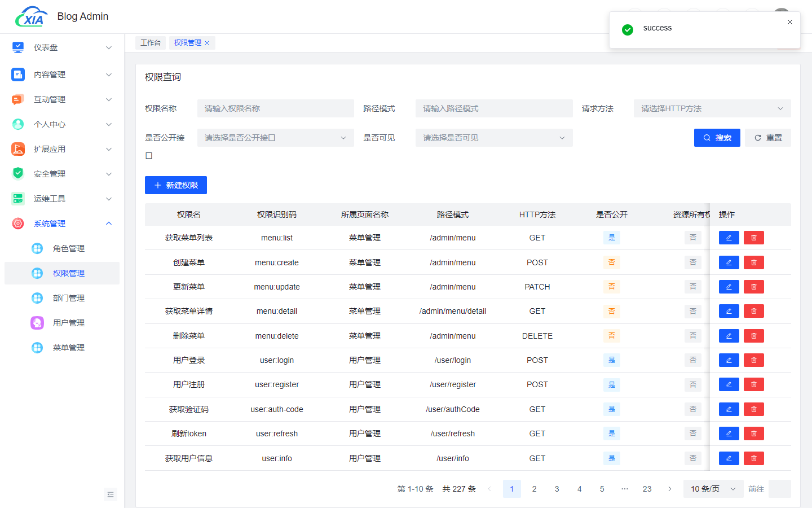Edit the 更新菜单 permission row
Viewport: 812px width, 508px height.
[x=729, y=287]
